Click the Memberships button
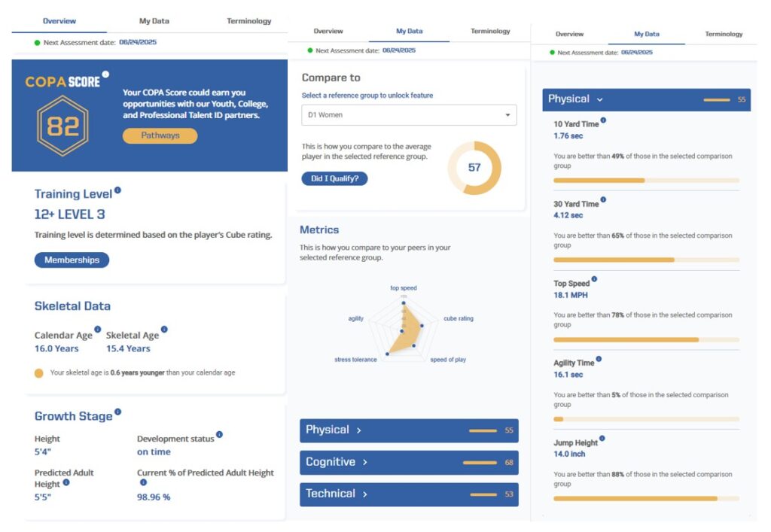This screenshot has width=771, height=532. (x=72, y=260)
